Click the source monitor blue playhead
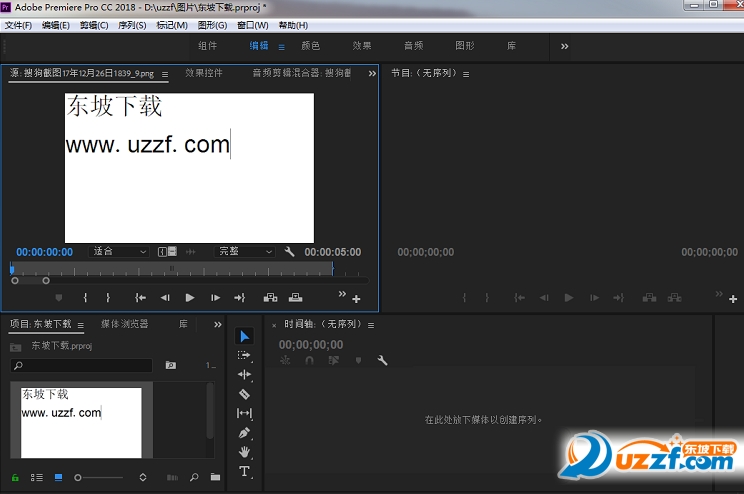Viewport: 744px width, 494px height. (12, 270)
